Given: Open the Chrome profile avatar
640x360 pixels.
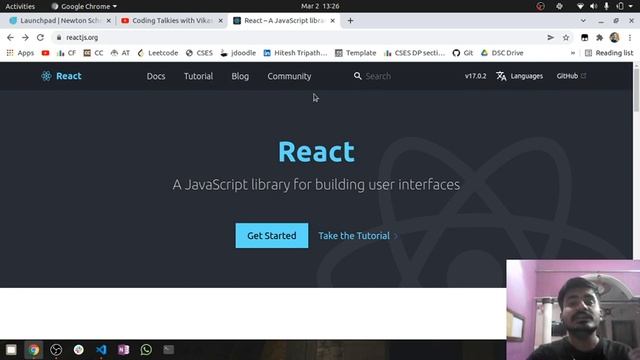Looking at the screenshot, I should click(615, 38).
